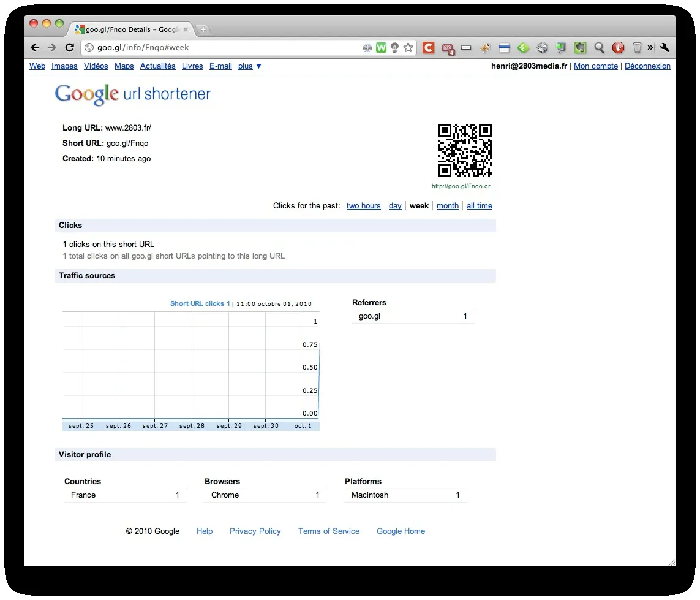Close the goo.gl/Fnqo Details tab
700x600 pixels.
pyautogui.click(x=186, y=29)
